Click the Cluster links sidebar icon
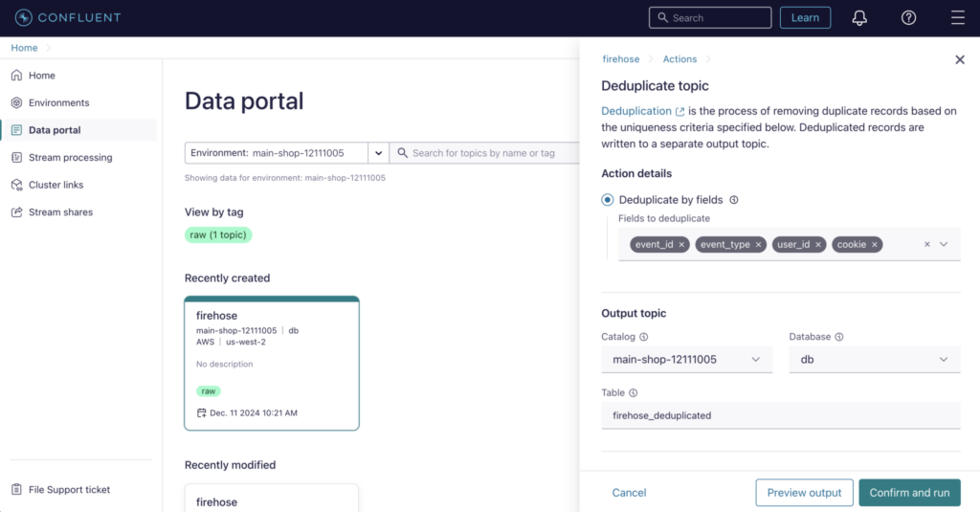 17,185
